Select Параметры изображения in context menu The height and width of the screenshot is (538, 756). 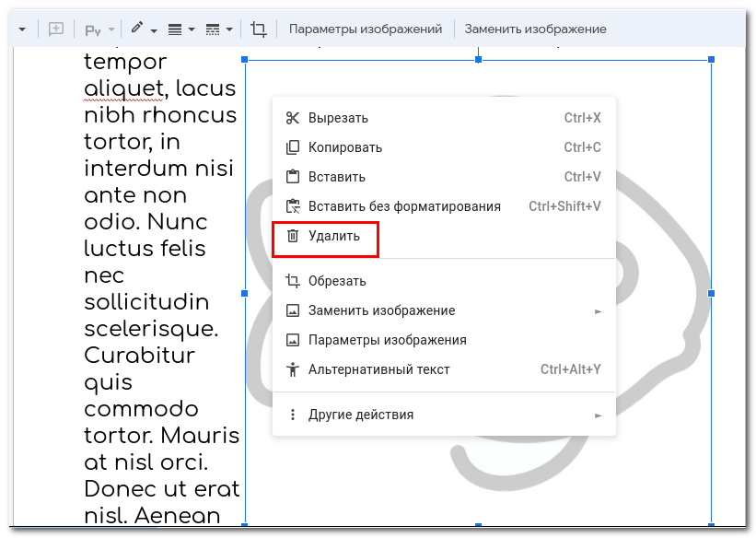pyautogui.click(x=444, y=340)
